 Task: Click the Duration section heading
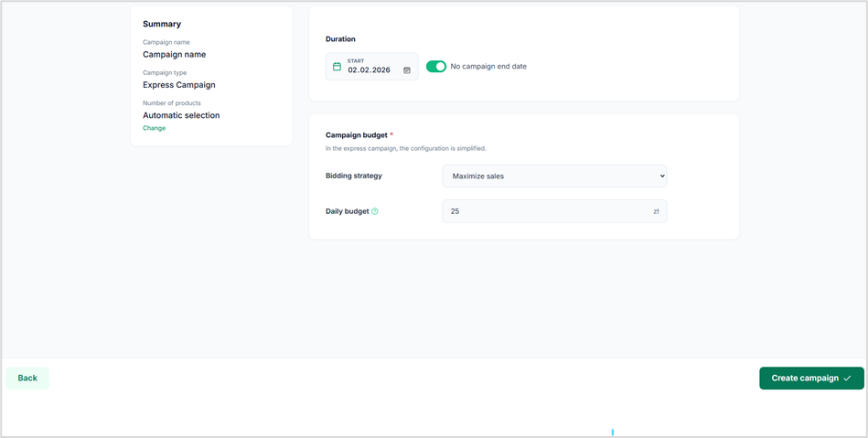click(x=340, y=39)
